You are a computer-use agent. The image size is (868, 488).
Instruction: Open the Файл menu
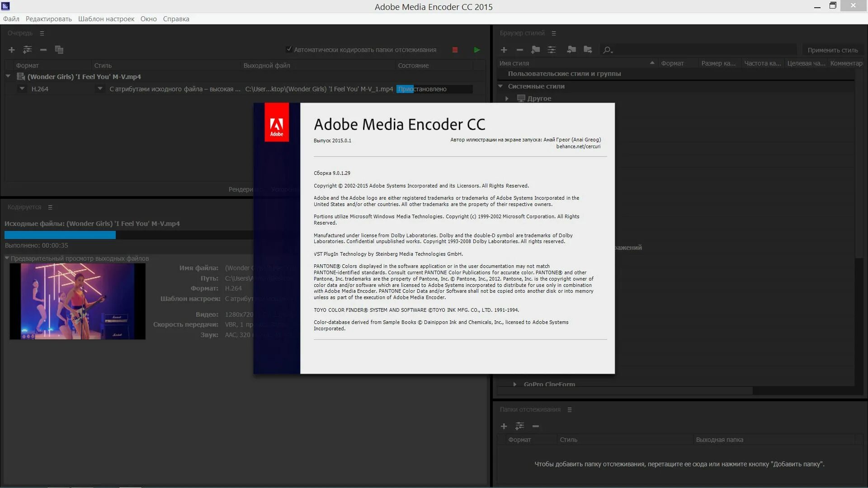point(11,19)
